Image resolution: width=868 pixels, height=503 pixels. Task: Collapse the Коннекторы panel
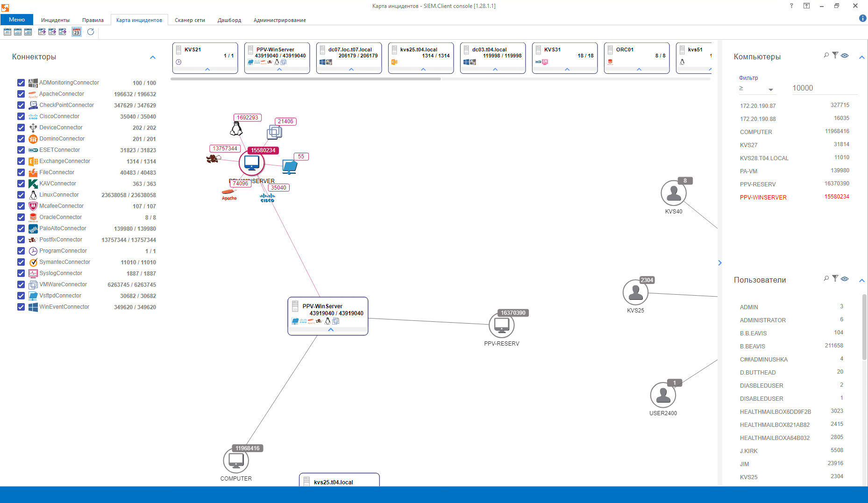coord(152,57)
